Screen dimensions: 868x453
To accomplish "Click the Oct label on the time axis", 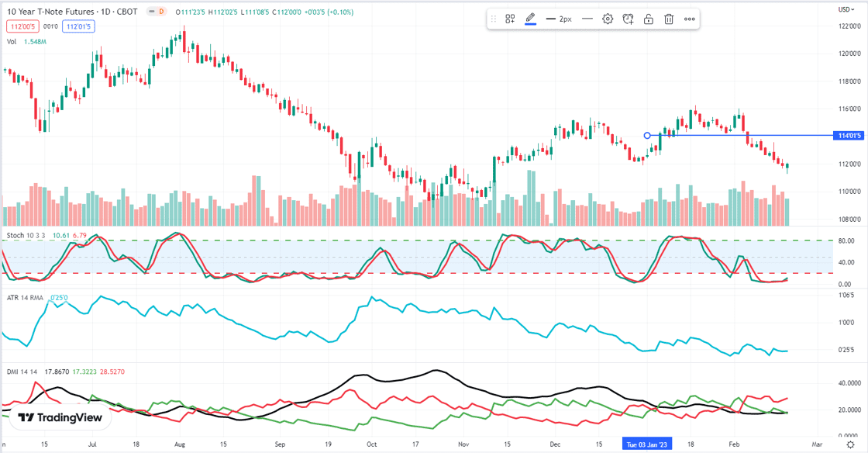I will point(371,444).
